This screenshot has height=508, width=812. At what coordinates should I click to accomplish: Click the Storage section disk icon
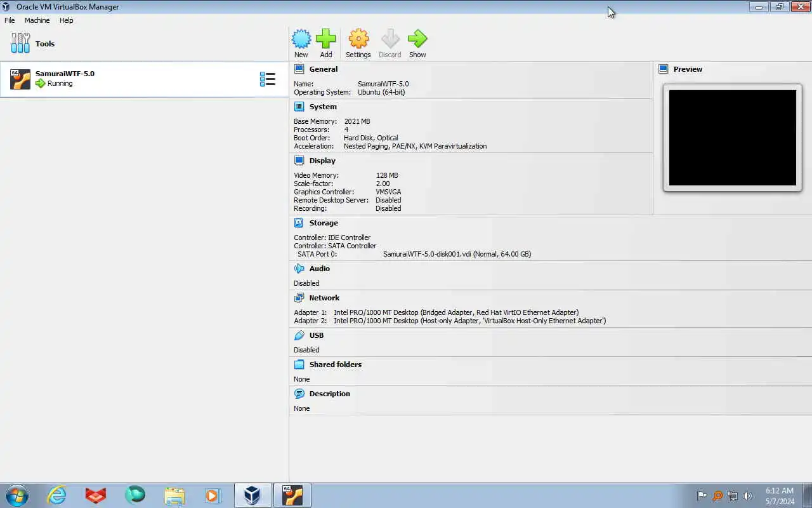pyautogui.click(x=299, y=223)
